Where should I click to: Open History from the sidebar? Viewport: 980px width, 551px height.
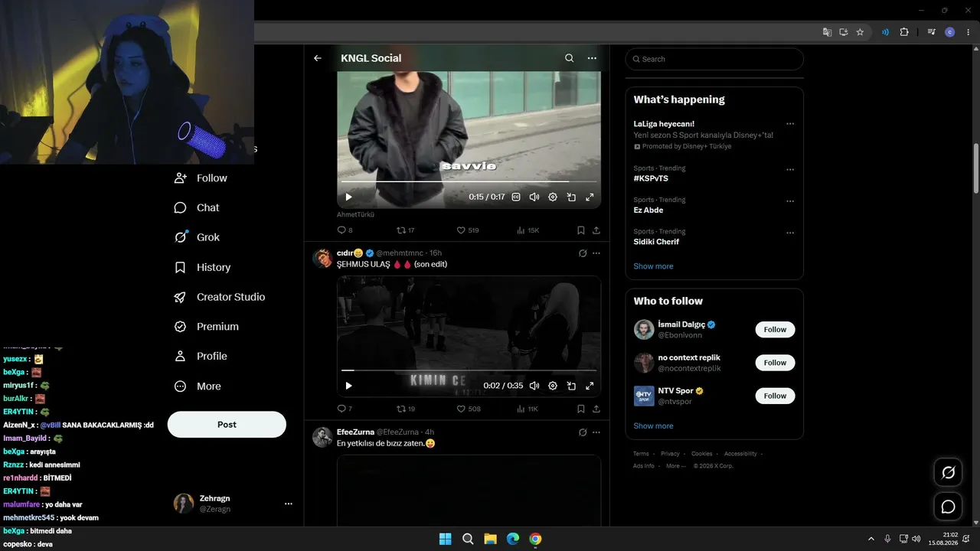tap(202, 267)
